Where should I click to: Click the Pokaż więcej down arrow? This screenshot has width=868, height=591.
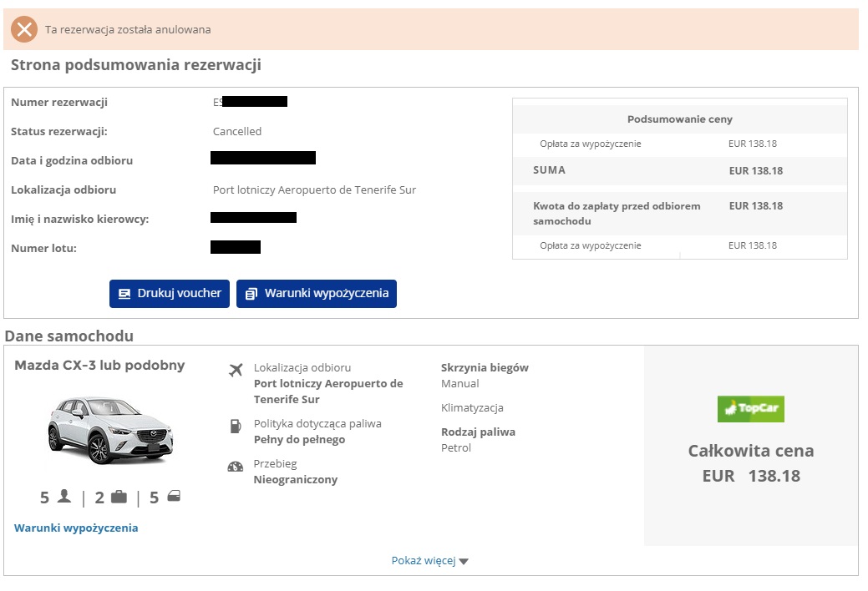click(x=464, y=562)
